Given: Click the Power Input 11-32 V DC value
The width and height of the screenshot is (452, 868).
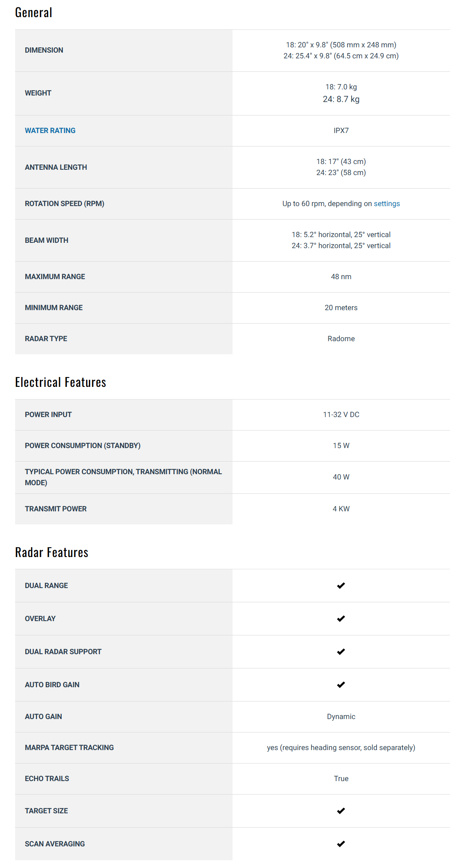Looking at the screenshot, I should pos(341,415).
